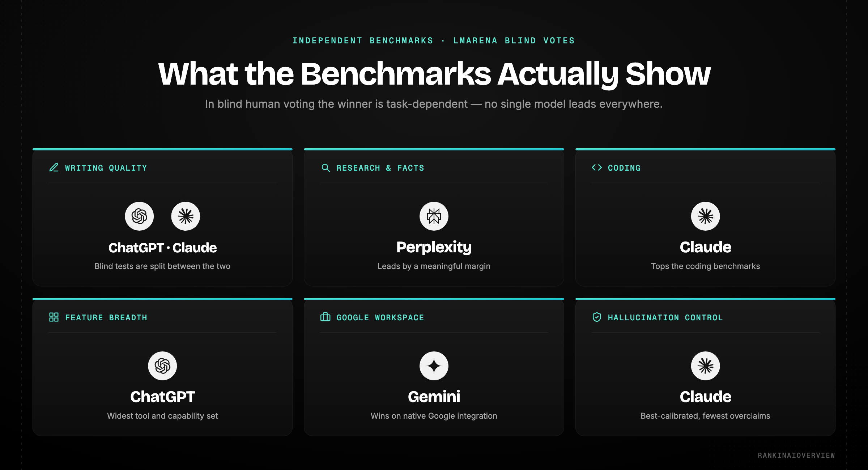Click 'Leads by a meaningful margin' text
This screenshot has height=470, width=868.
pyautogui.click(x=434, y=266)
